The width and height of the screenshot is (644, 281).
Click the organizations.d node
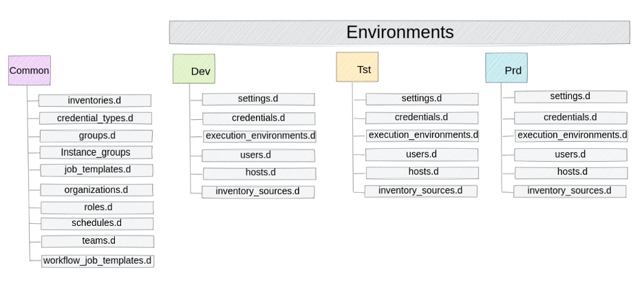96,189
